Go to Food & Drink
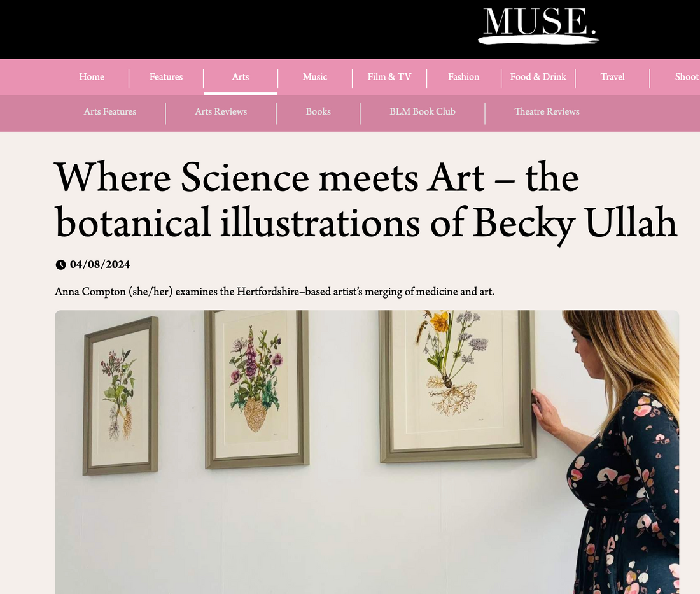 click(x=538, y=77)
